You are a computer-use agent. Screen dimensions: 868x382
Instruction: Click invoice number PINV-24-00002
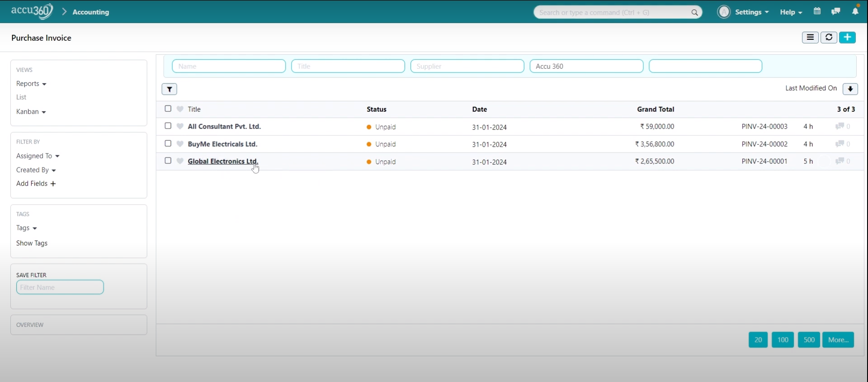(x=764, y=144)
